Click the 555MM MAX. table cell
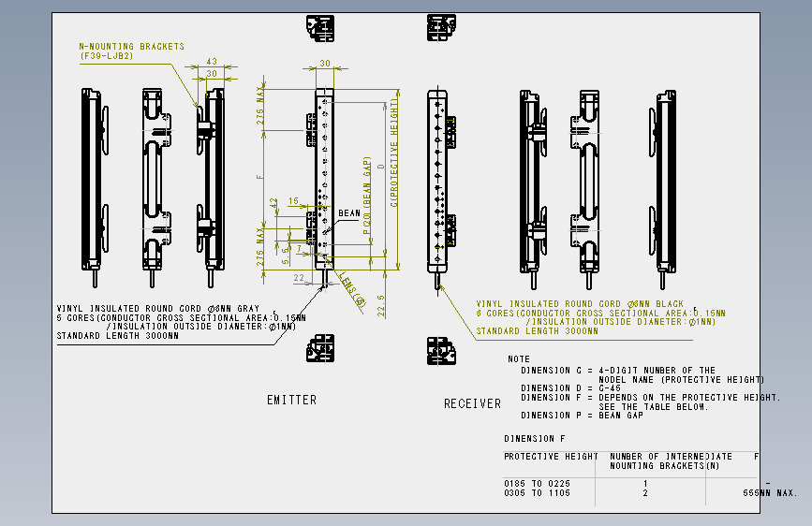This screenshot has width=812, height=526. (770, 493)
